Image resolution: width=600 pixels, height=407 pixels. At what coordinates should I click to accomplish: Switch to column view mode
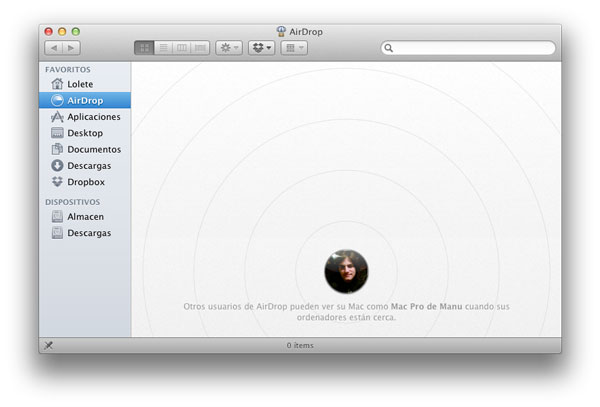[x=182, y=48]
